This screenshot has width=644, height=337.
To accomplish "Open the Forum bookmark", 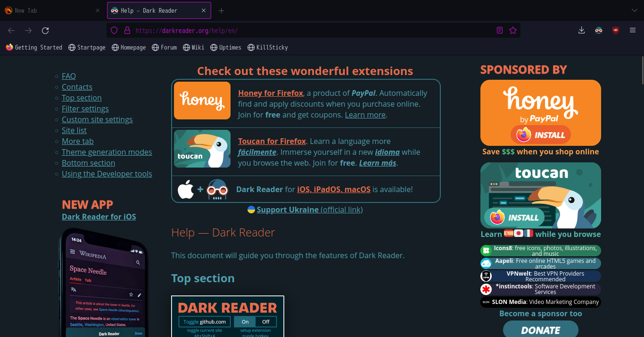I will click(x=165, y=47).
